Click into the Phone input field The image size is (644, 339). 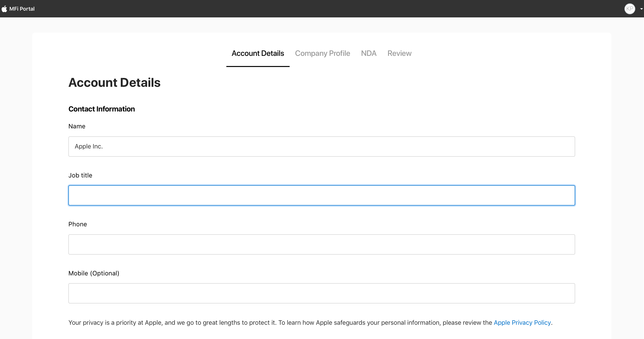click(x=322, y=244)
